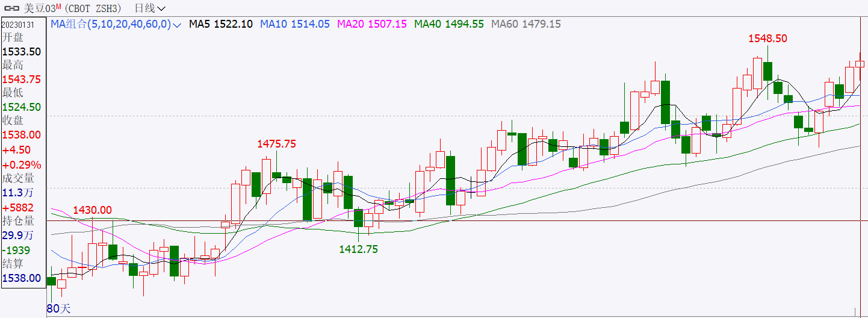Click the 1475.75 peak price marker

pos(276,144)
